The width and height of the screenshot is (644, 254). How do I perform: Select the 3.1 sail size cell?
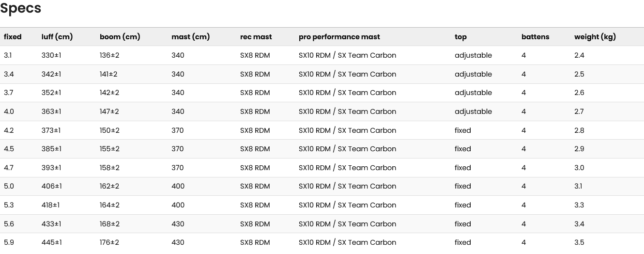(8, 55)
